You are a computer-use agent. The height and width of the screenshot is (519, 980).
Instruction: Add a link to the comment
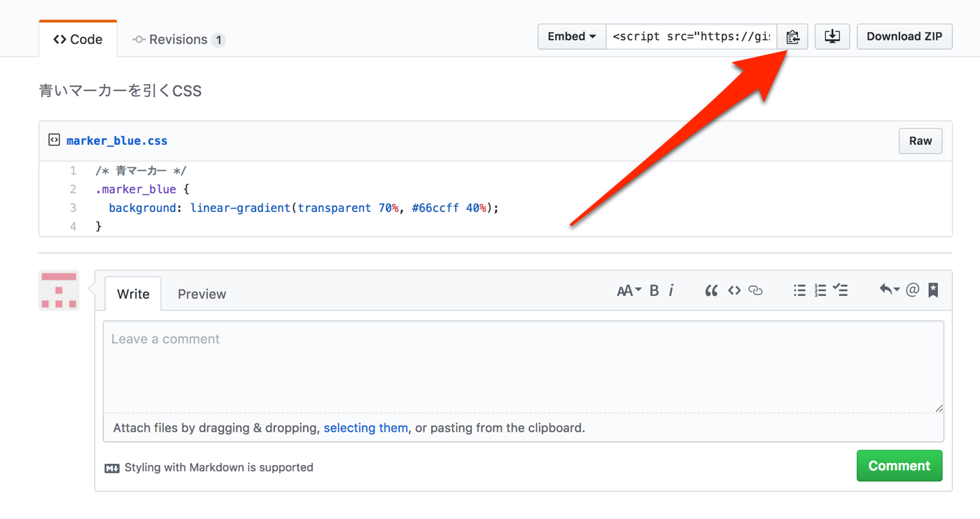pyautogui.click(x=755, y=290)
